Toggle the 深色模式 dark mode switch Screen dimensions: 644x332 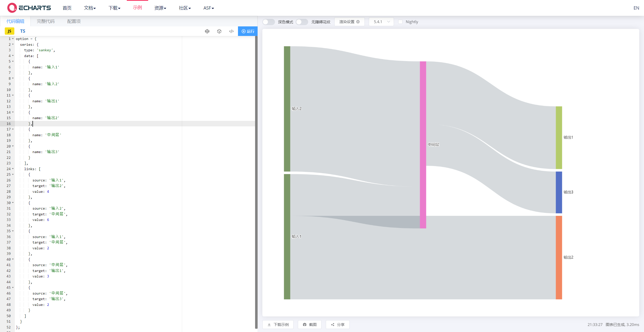click(268, 22)
